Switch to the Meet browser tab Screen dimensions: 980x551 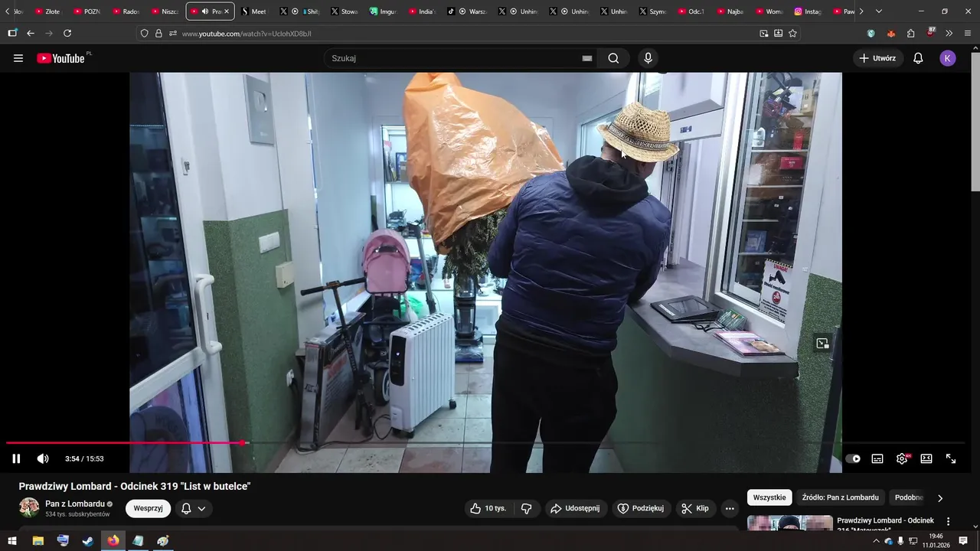[253, 11]
